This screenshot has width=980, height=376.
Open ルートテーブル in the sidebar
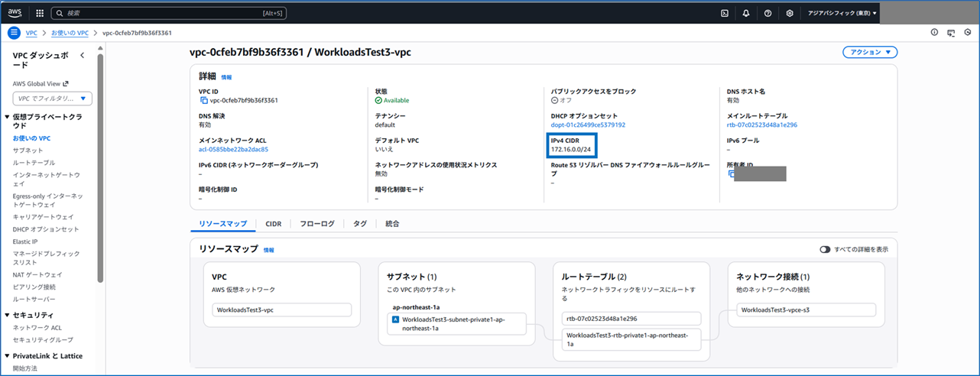[x=34, y=163]
